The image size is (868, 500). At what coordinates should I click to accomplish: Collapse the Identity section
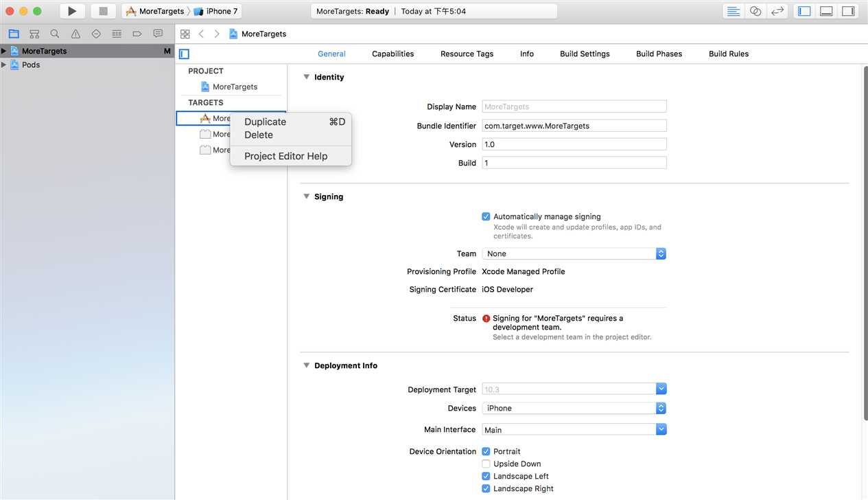(x=307, y=77)
